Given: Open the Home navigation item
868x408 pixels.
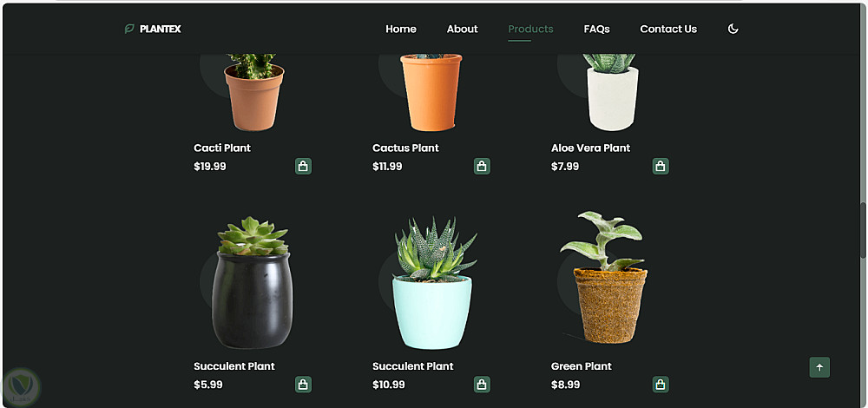Looking at the screenshot, I should click(401, 29).
